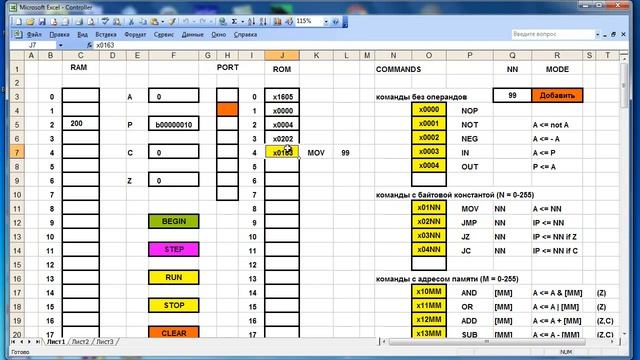The image size is (640, 360).
Task: Open the Файл menu
Action: coord(34,35)
